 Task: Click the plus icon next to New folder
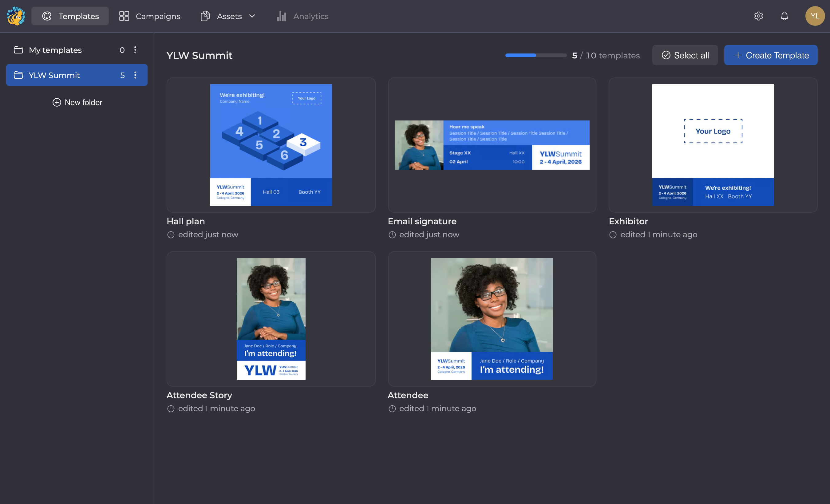(x=57, y=102)
